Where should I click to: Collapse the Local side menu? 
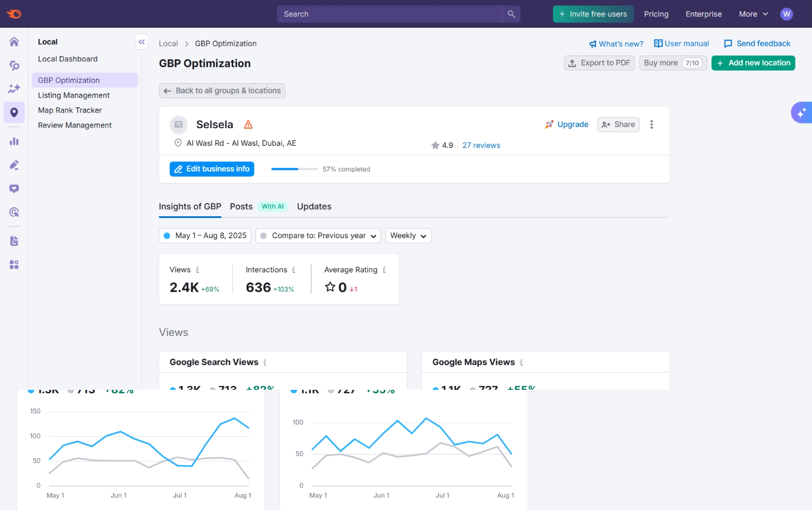pos(141,42)
